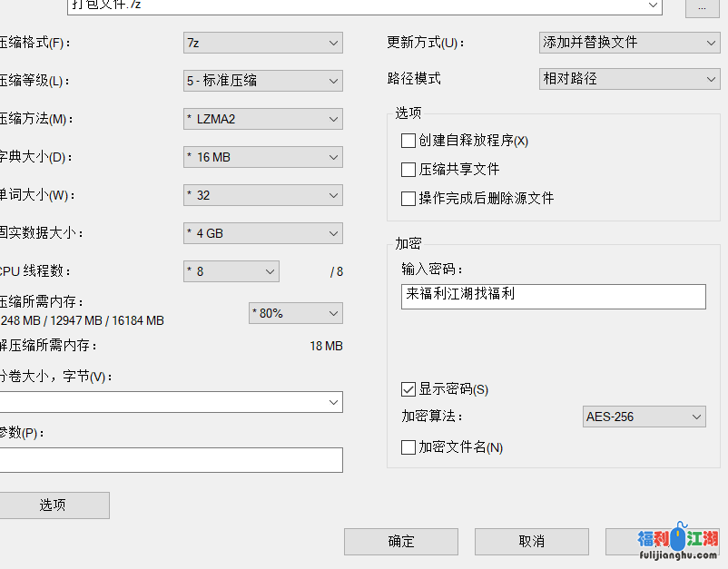Open the 加密算法 AES-256 dropdown
The height and width of the screenshot is (569, 728).
(644, 417)
